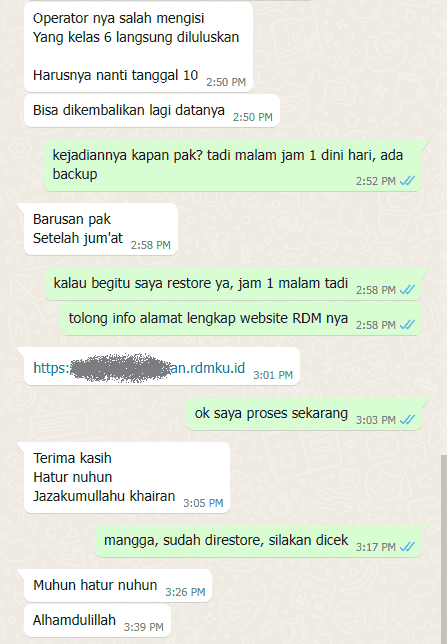Click 'tolong info alamat lengkap website RDM' message
448x644 pixels.
click(x=241, y=319)
